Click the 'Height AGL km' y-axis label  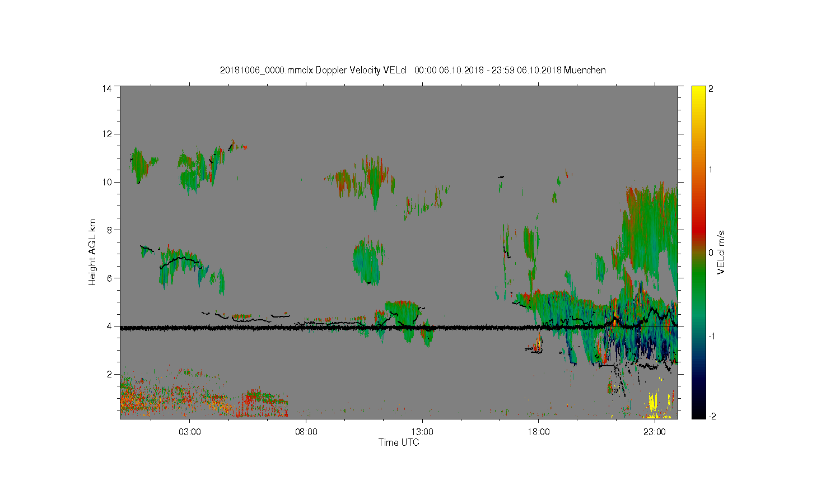(92, 252)
